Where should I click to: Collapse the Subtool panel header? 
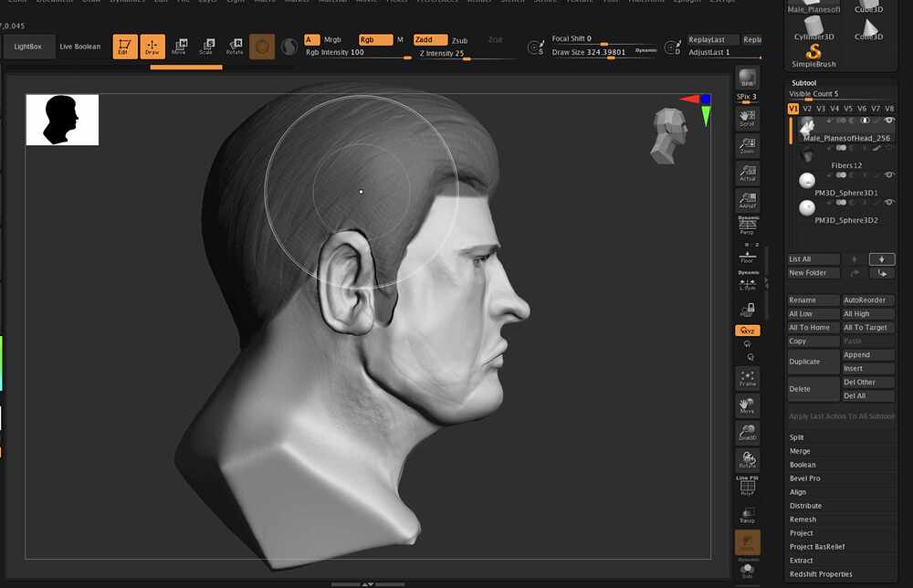[804, 83]
